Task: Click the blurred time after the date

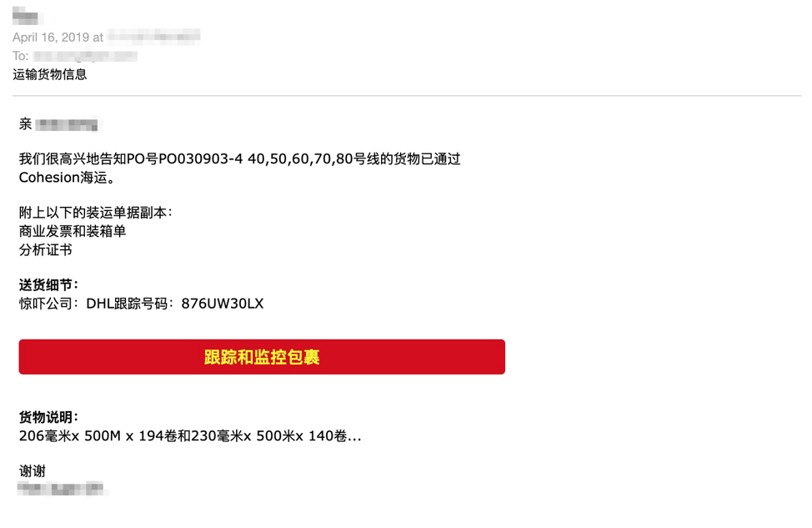Action: pos(153,36)
